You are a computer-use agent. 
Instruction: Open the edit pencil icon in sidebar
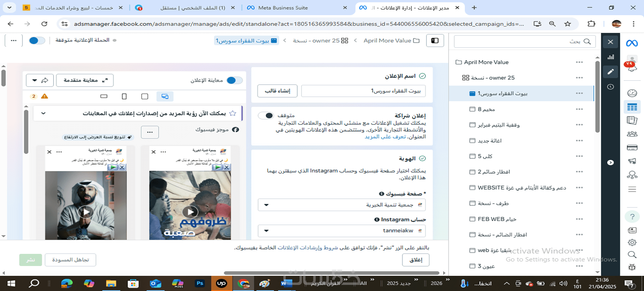610,72
